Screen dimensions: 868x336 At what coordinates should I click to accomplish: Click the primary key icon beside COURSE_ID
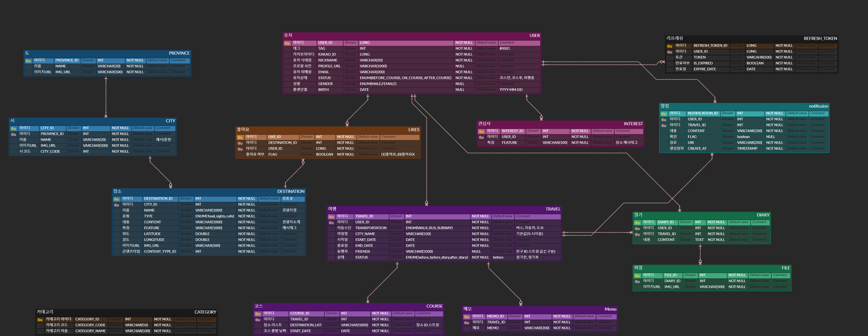pyautogui.click(x=258, y=314)
